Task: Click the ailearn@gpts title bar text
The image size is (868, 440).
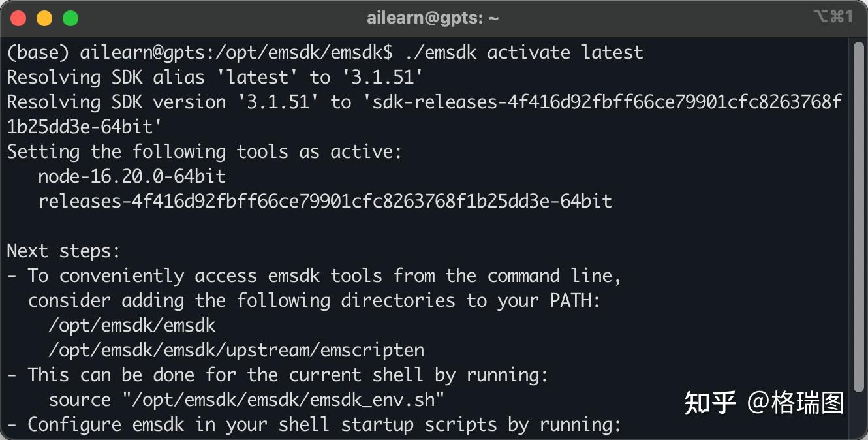Action: (433, 18)
